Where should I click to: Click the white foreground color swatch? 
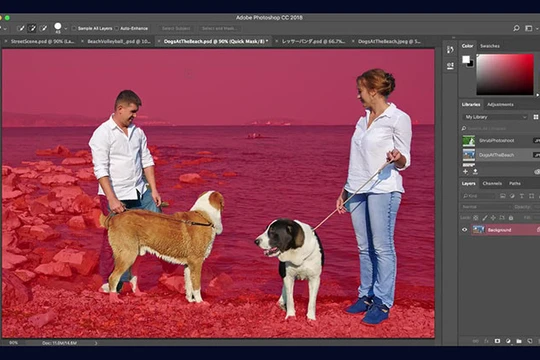(466, 59)
